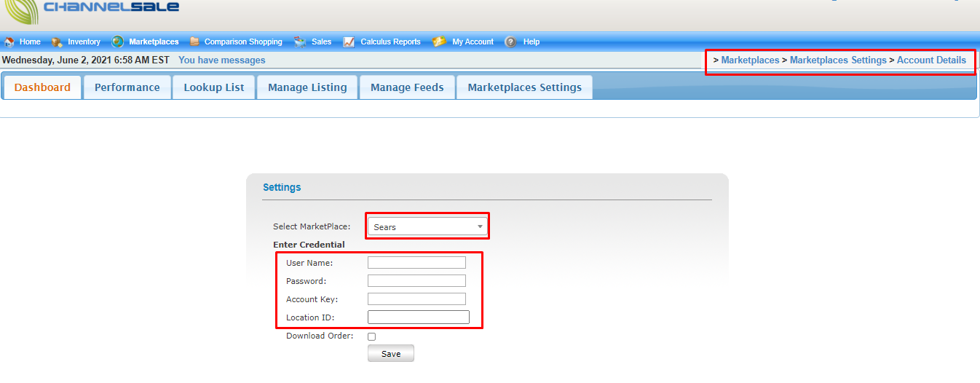Click the Settings panel heading

[282, 187]
